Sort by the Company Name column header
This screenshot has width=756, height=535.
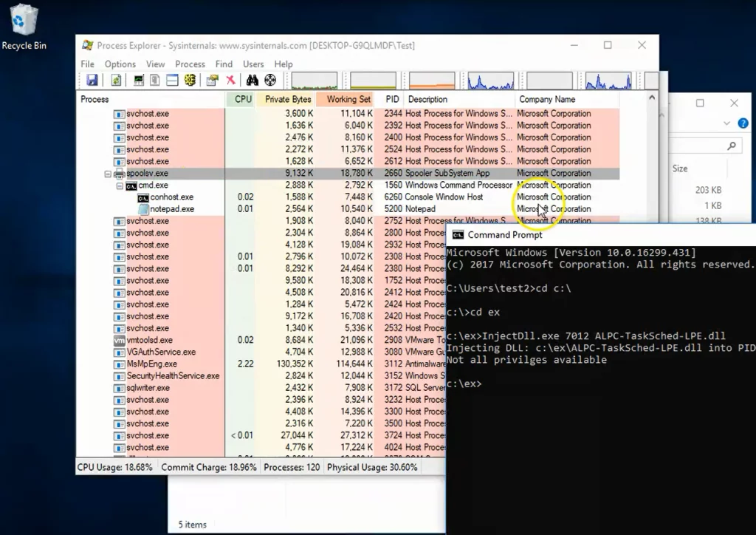point(567,99)
